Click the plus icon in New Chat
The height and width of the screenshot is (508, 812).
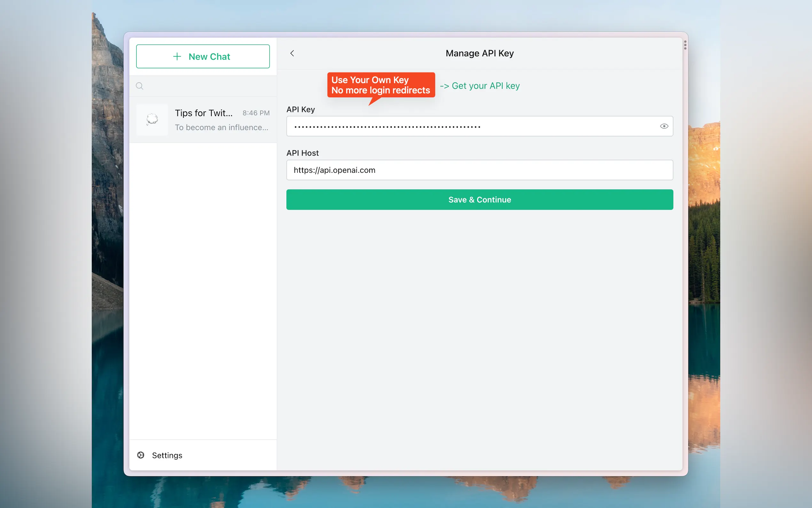click(x=177, y=56)
